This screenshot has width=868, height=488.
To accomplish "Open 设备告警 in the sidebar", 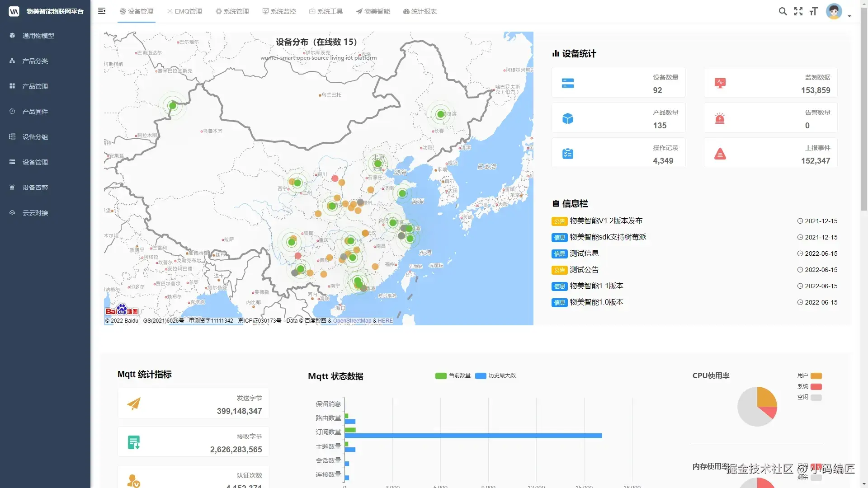I will (x=35, y=188).
